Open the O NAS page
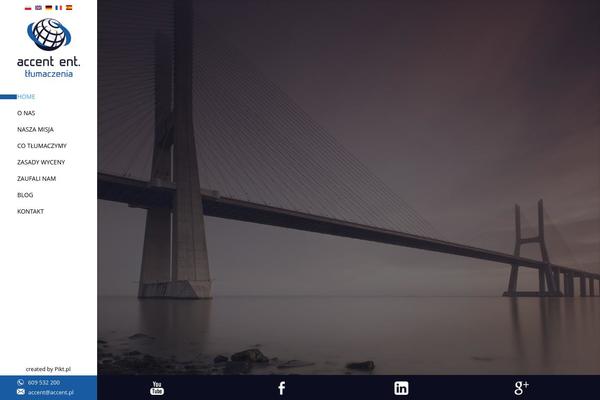 click(x=26, y=113)
